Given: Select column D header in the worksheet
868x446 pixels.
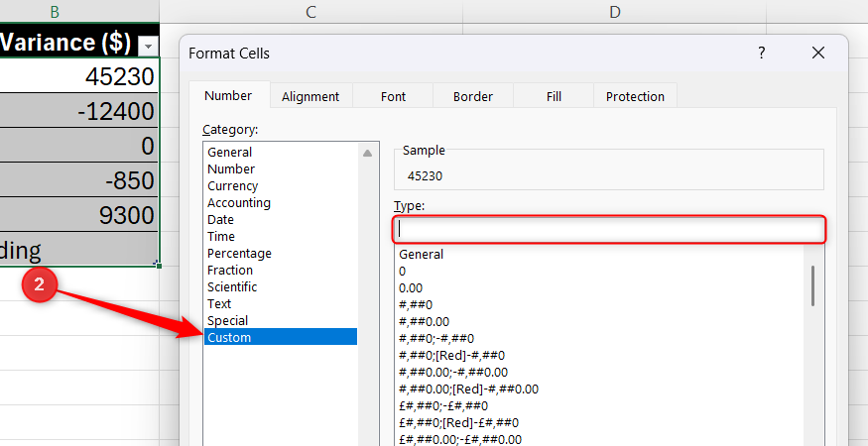Looking at the screenshot, I should (x=614, y=12).
